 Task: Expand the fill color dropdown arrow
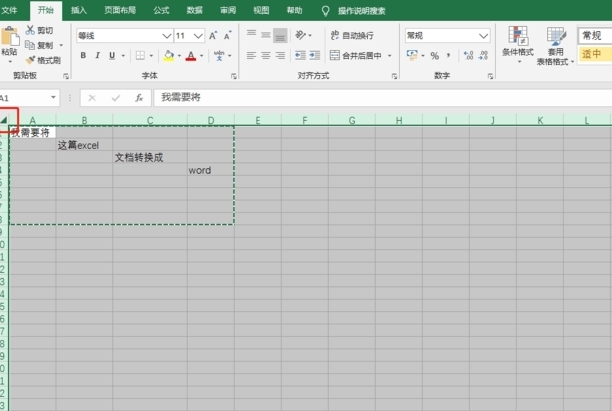(x=179, y=56)
